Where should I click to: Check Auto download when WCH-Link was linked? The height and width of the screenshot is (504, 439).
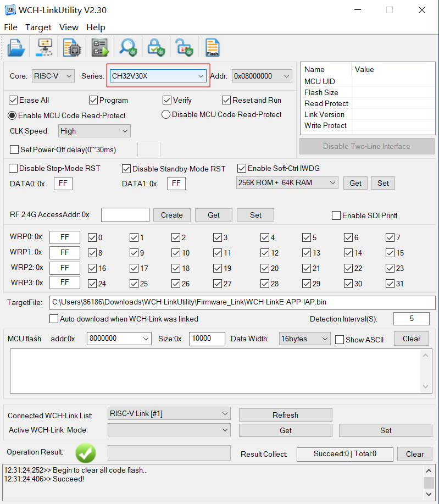coord(54,319)
